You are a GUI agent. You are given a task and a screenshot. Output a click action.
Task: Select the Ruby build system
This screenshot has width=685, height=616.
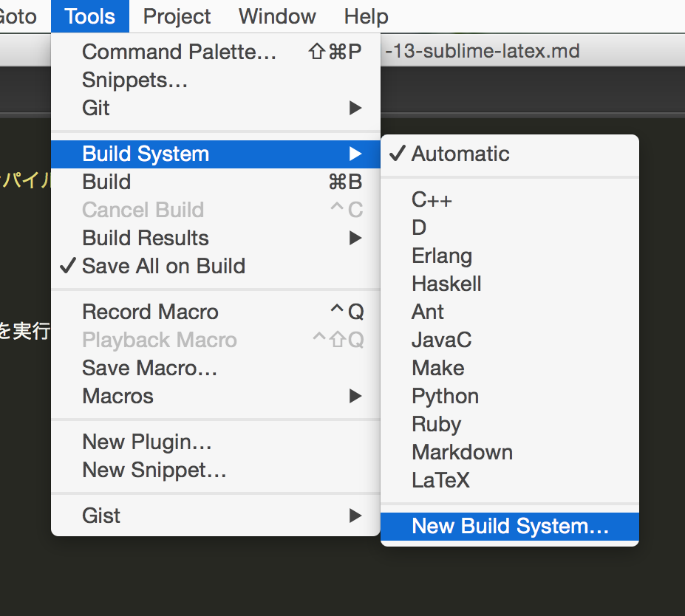(509, 424)
